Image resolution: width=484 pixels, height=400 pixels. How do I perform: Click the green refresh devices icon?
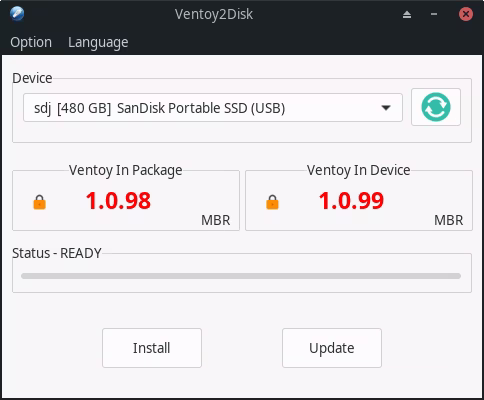tap(436, 107)
